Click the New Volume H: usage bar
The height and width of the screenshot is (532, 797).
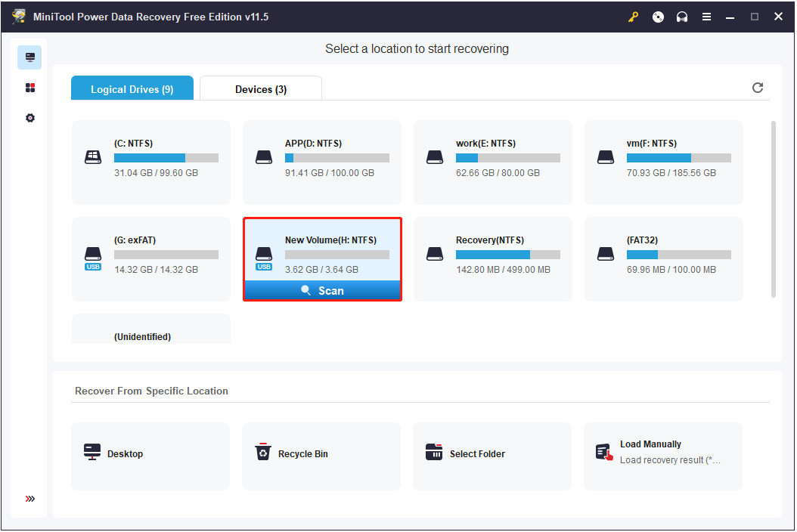tap(337, 255)
